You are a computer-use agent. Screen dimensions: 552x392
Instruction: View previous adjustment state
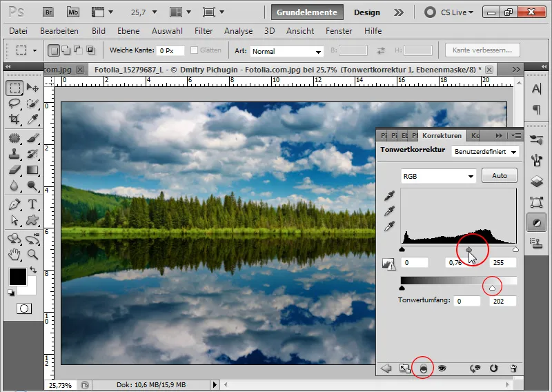point(475,369)
